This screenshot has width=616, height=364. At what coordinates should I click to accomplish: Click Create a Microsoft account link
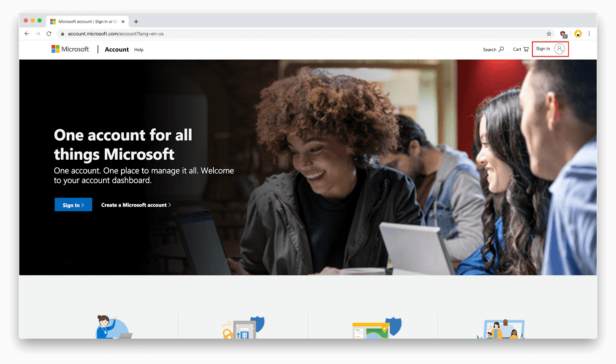136,205
